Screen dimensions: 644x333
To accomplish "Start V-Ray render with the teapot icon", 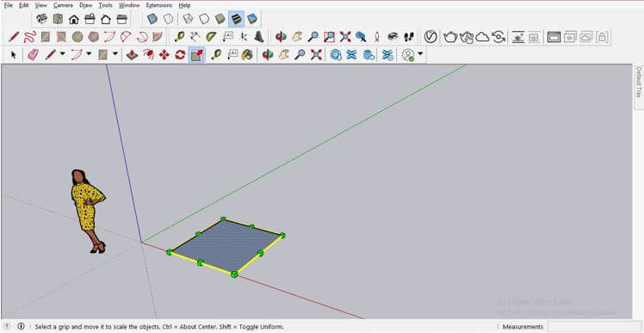I will tap(450, 37).
